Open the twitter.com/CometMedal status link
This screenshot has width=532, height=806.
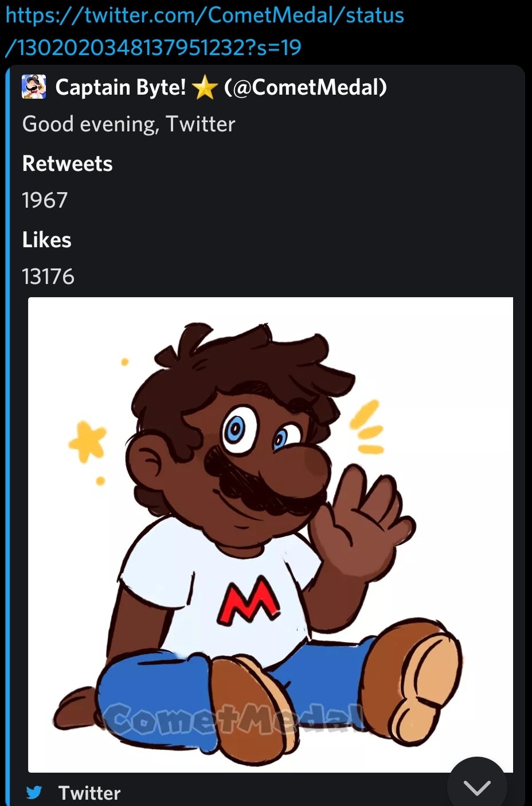point(205,31)
